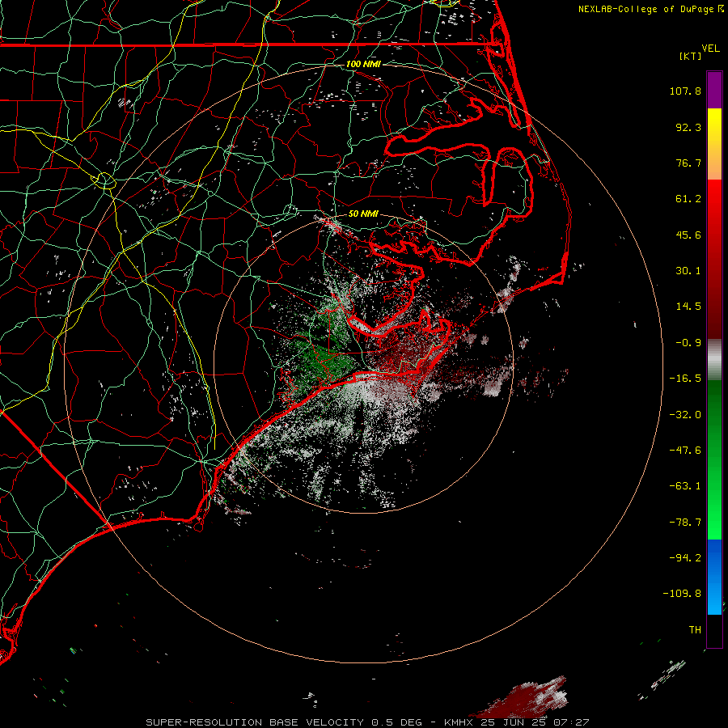Select the 92.3 velocity scale label
The width and height of the screenshot is (728, 728).
coord(688,127)
